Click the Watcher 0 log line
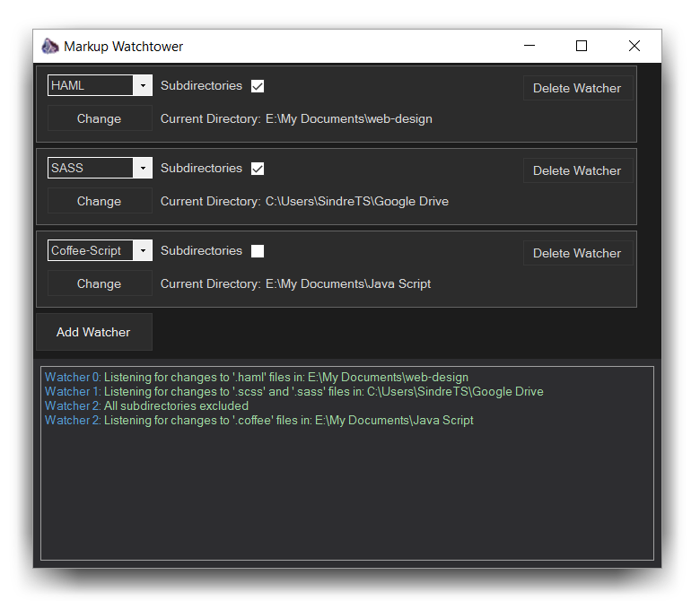 (257, 378)
